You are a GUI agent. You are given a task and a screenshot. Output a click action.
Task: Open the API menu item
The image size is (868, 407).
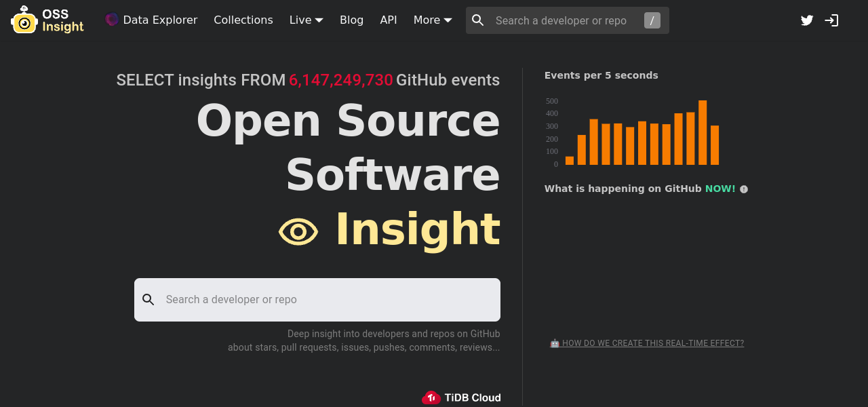(389, 20)
